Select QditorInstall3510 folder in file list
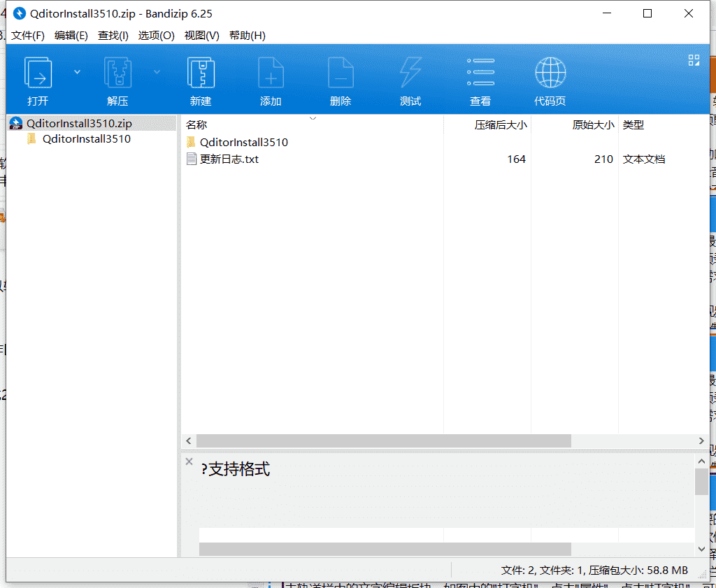This screenshot has width=716, height=588. 244,142
